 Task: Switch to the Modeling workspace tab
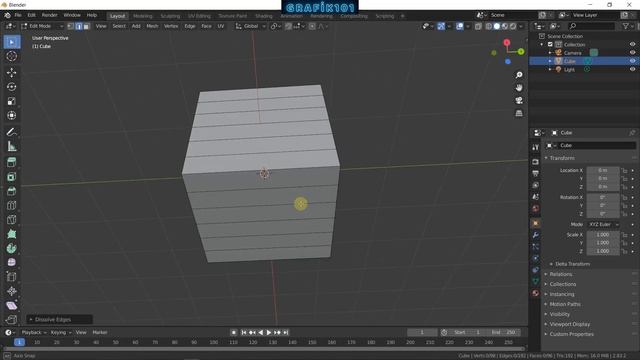pyautogui.click(x=142, y=16)
